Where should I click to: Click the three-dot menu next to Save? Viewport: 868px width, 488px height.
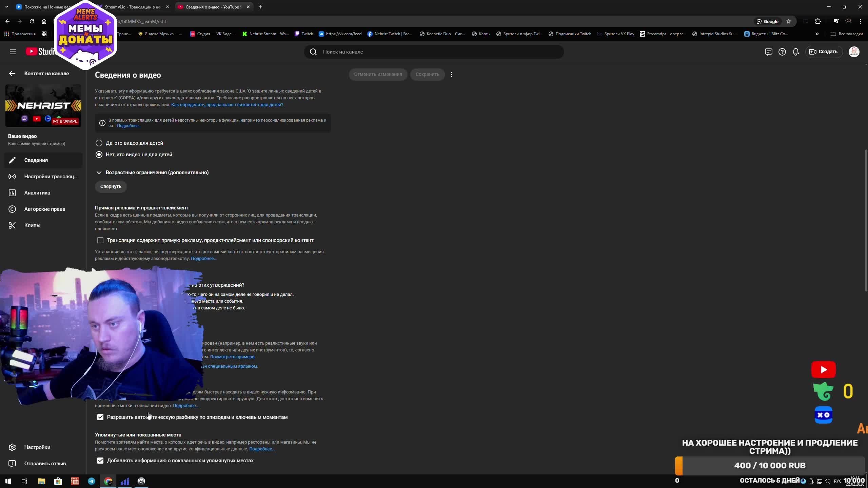(451, 75)
